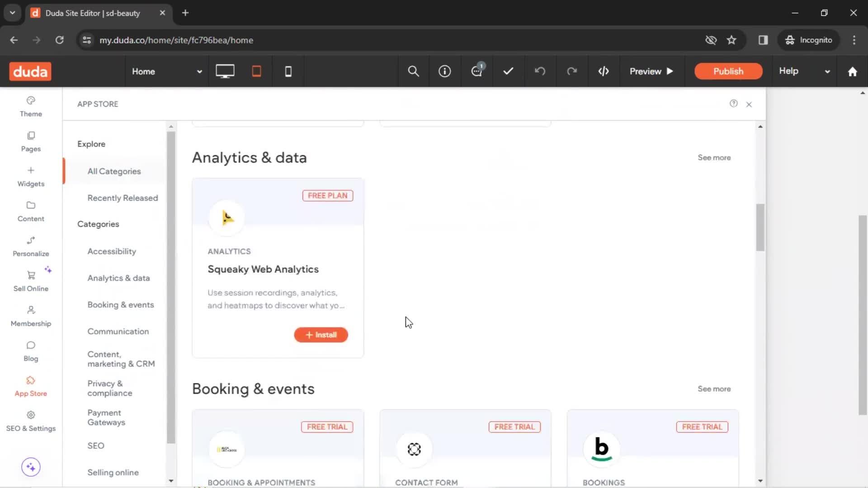Open Squeaky Web Analytics app title
Screen dimensions: 868x488
(263, 269)
